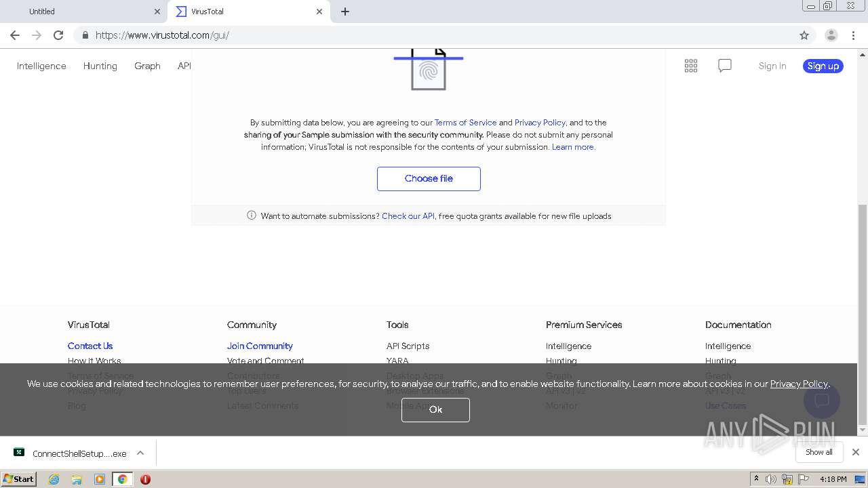Bookmark this page with the star icon
The image size is (868, 488).
pyautogui.click(x=804, y=35)
